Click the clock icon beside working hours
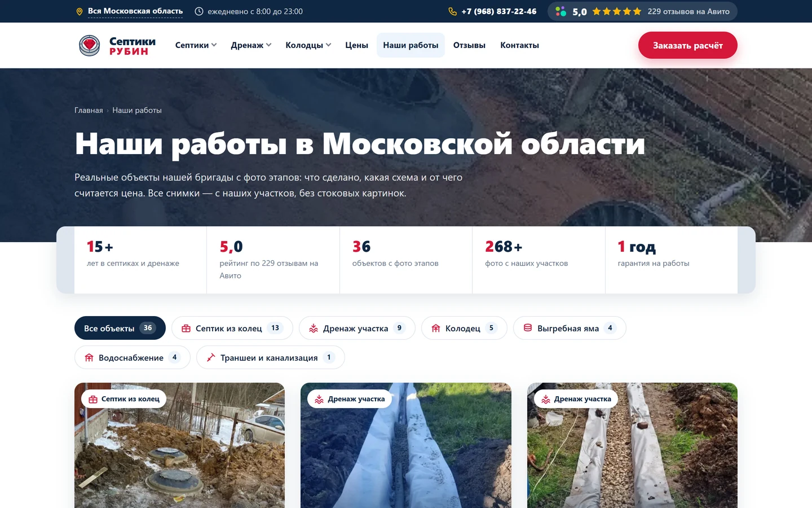Image resolution: width=812 pixels, height=508 pixels. [199, 11]
